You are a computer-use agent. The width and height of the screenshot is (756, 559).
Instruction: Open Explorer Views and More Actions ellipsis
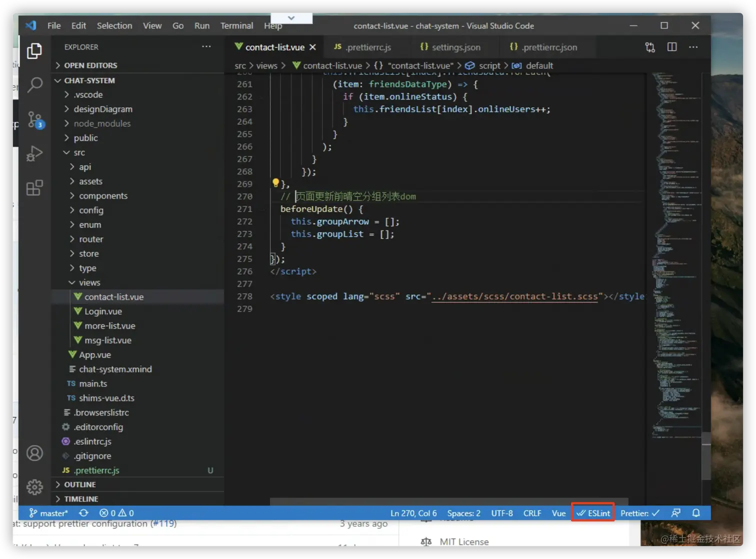[206, 46]
